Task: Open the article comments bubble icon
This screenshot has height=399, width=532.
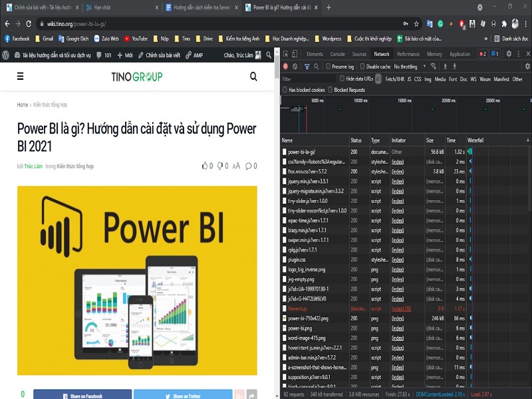Action: [248, 166]
